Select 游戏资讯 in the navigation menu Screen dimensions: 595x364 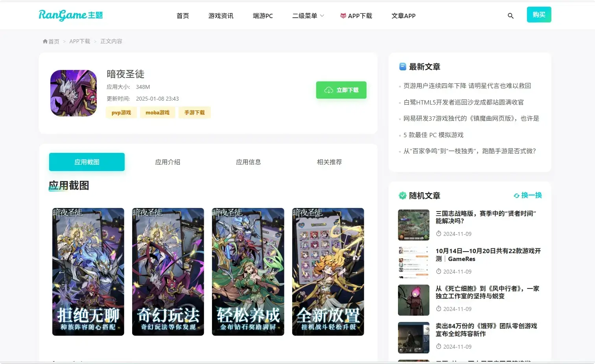coord(221,16)
